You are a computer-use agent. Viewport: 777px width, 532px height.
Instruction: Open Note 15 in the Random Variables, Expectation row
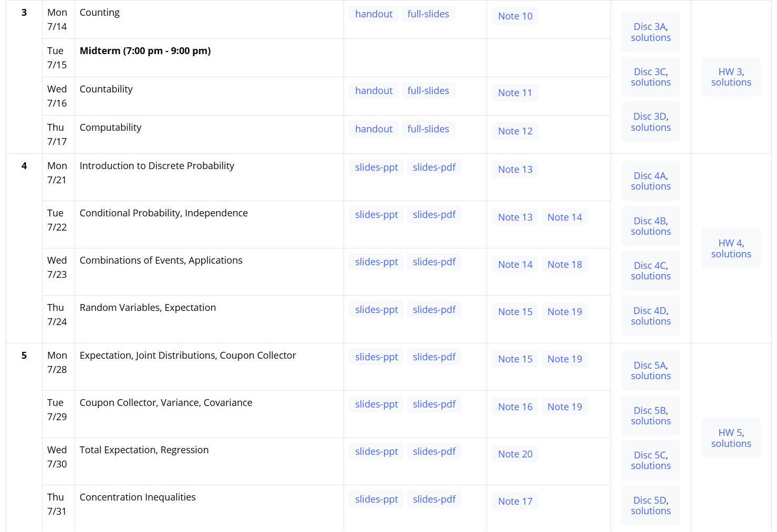pyautogui.click(x=515, y=312)
